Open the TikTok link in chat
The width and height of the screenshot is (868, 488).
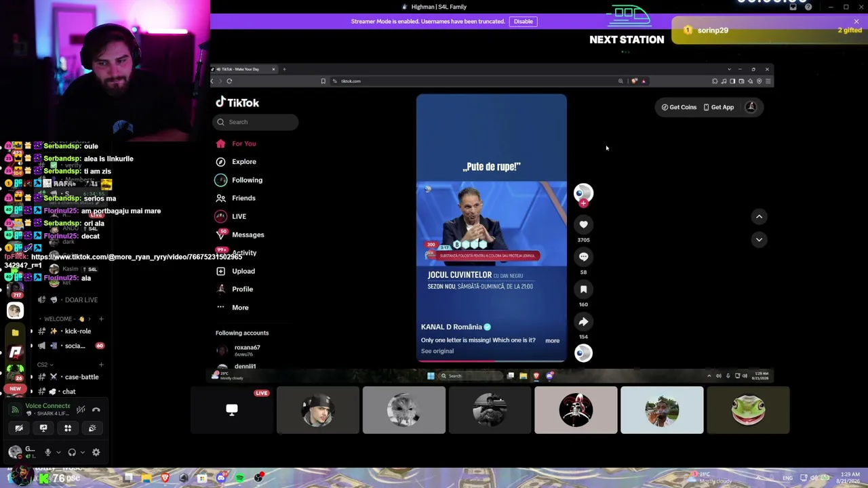pyautogui.click(x=123, y=261)
